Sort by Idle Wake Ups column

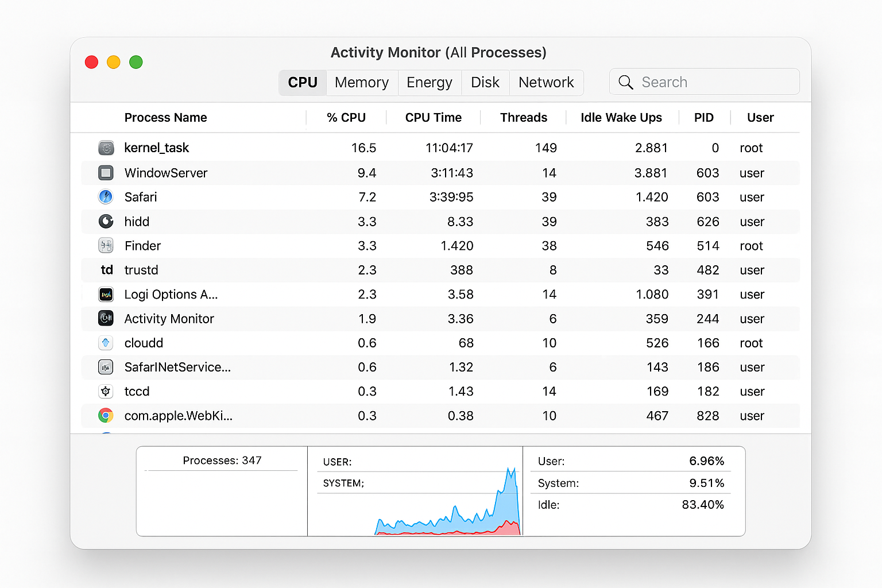click(x=621, y=117)
